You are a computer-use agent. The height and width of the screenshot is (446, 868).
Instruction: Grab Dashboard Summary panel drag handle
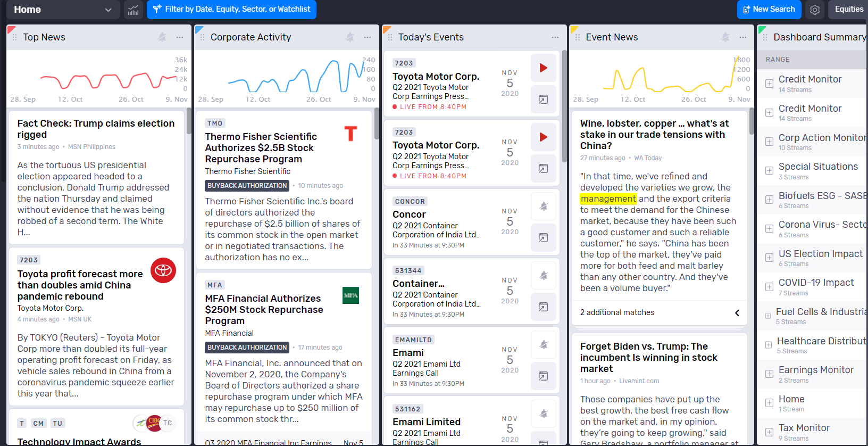765,37
